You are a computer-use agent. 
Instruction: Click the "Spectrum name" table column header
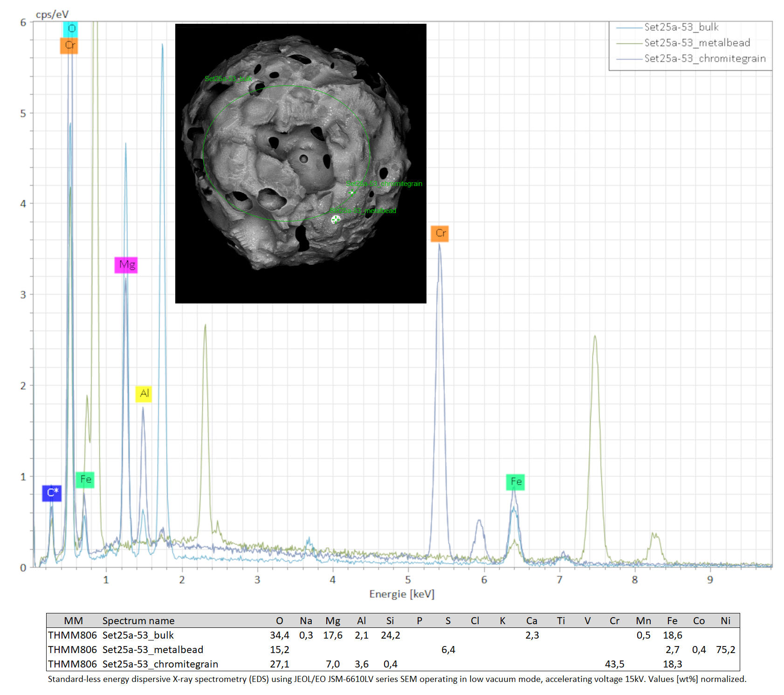tap(138, 621)
